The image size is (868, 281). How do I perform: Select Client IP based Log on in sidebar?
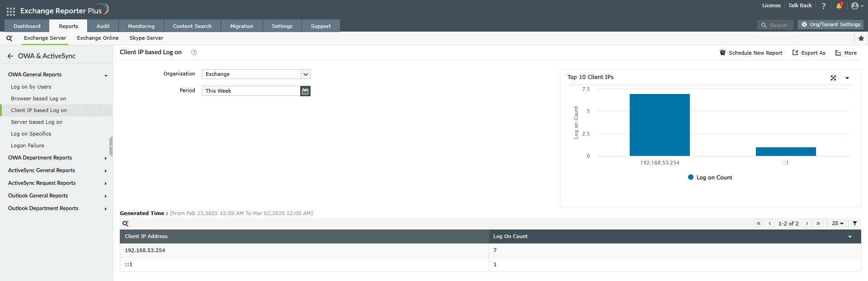click(x=56, y=110)
